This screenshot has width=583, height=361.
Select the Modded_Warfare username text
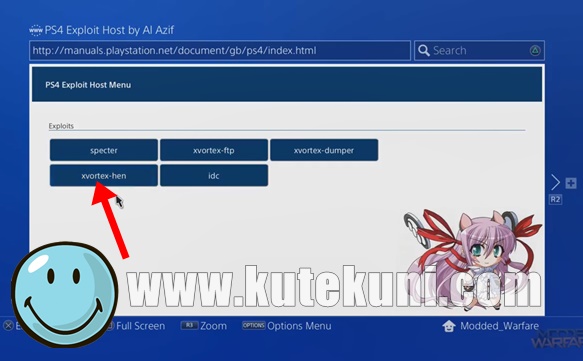click(499, 326)
